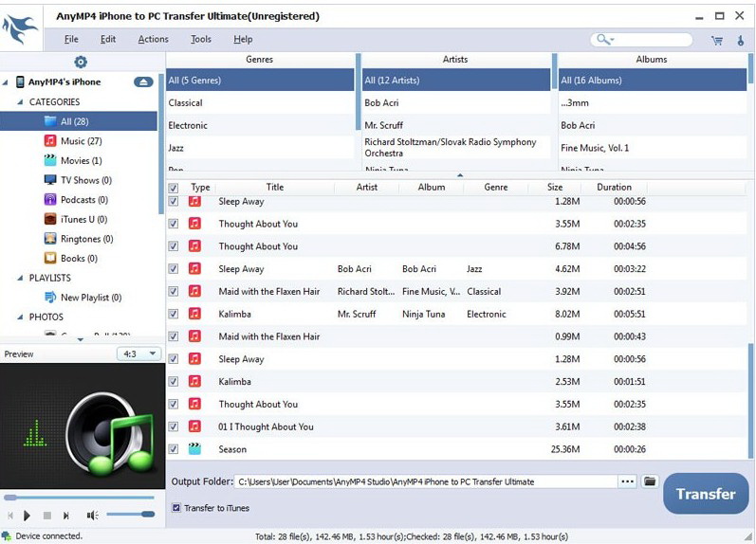
Task: Open the Actions menu
Action: pyautogui.click(x=153, y=39)
